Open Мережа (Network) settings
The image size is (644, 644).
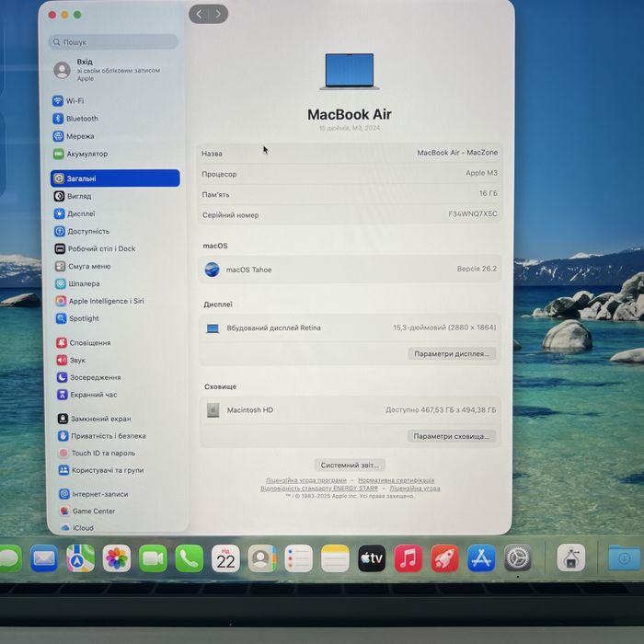(x=74, y=136)
